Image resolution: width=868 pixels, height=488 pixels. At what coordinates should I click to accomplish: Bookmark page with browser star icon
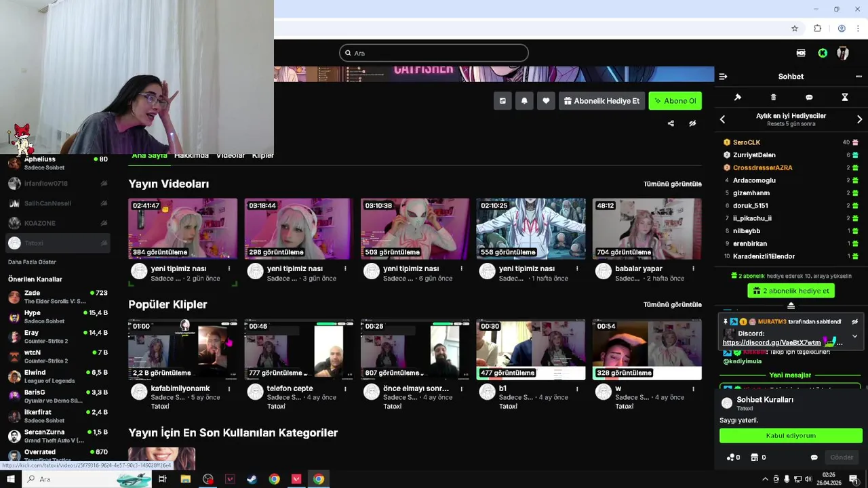795,28
